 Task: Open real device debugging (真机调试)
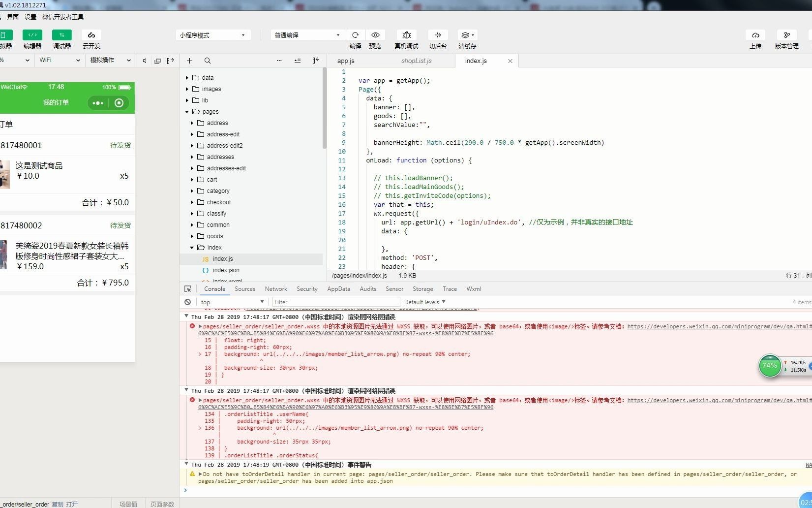406,35
